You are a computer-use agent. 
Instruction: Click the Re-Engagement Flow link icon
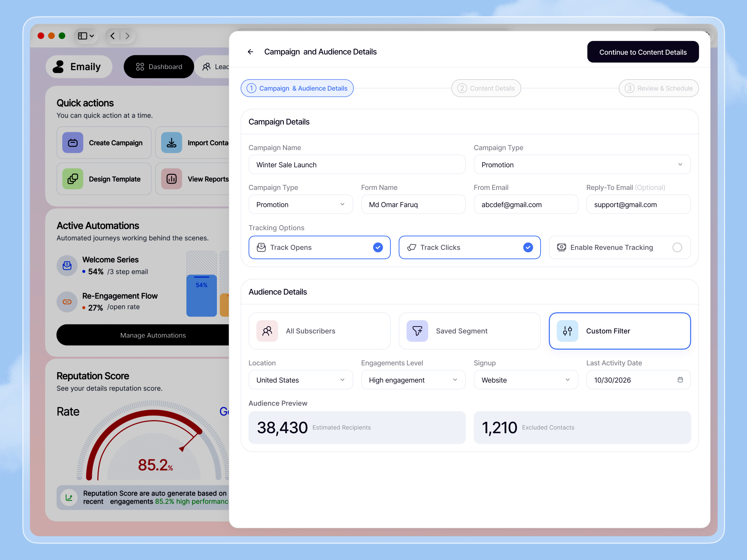(67, 302)
